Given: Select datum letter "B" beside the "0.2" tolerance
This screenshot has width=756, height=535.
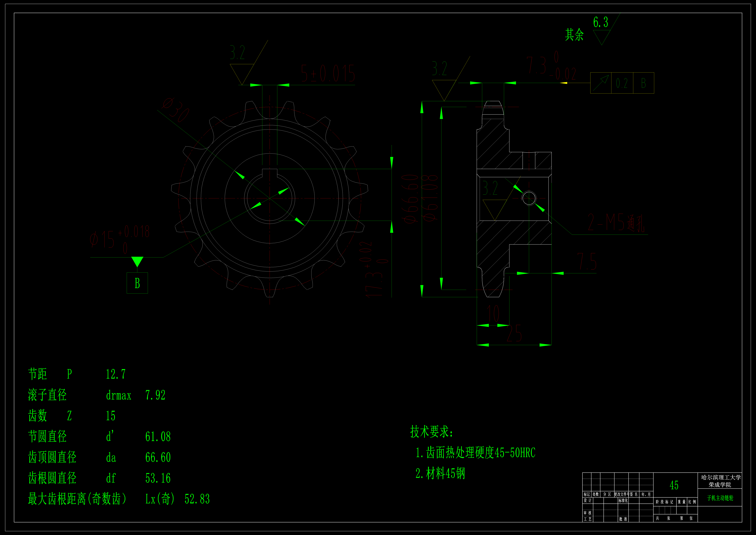Looking at the screenshot, I should pos(643,83).
